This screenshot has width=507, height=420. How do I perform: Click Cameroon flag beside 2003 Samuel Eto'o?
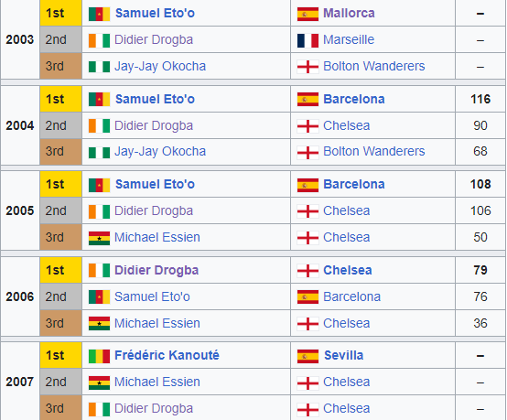99,14
